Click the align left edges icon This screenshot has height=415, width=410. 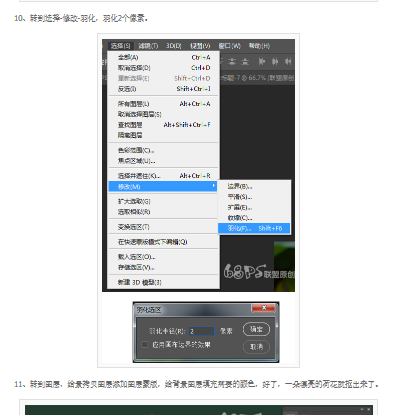(262, 62)
